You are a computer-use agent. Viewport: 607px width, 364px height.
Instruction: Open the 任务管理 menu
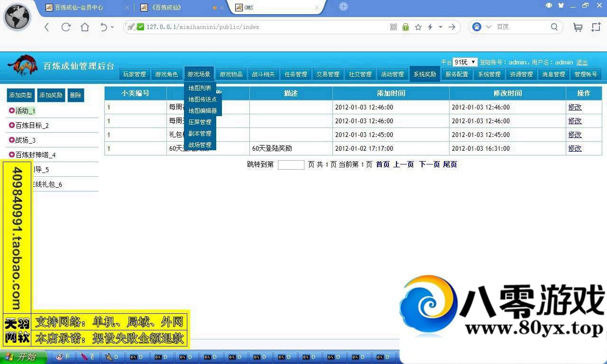click(x=295, y=74)
